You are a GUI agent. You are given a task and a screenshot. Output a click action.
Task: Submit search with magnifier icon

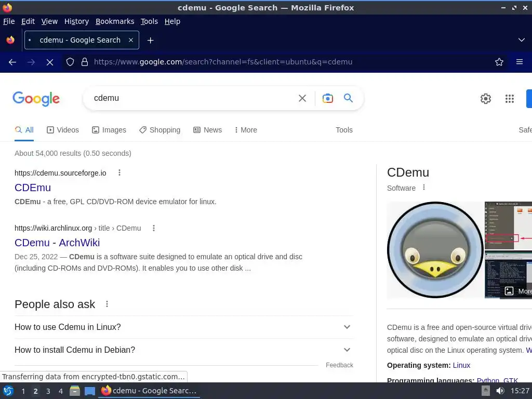pyautogui.click(x=349, y=98)
